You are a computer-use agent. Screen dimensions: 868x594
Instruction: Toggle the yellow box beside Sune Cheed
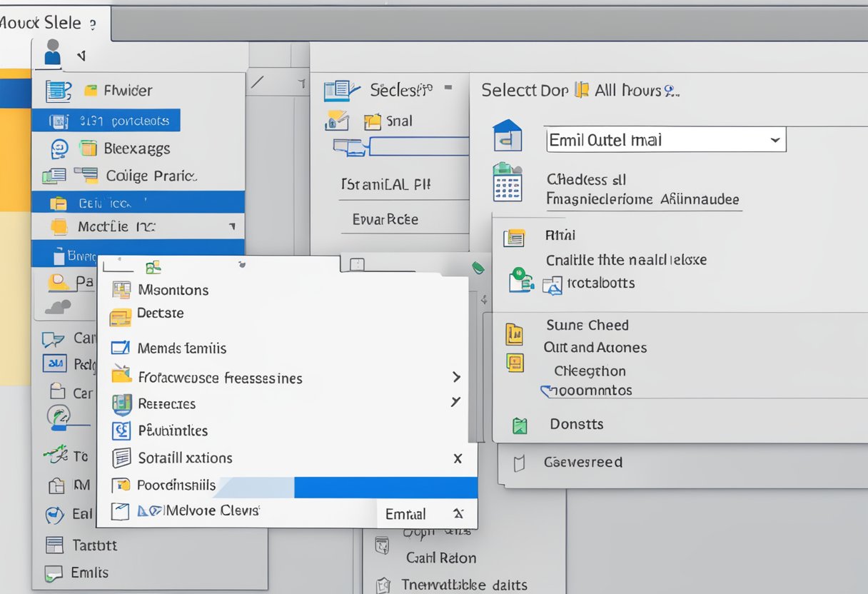(x=514, y=333)
